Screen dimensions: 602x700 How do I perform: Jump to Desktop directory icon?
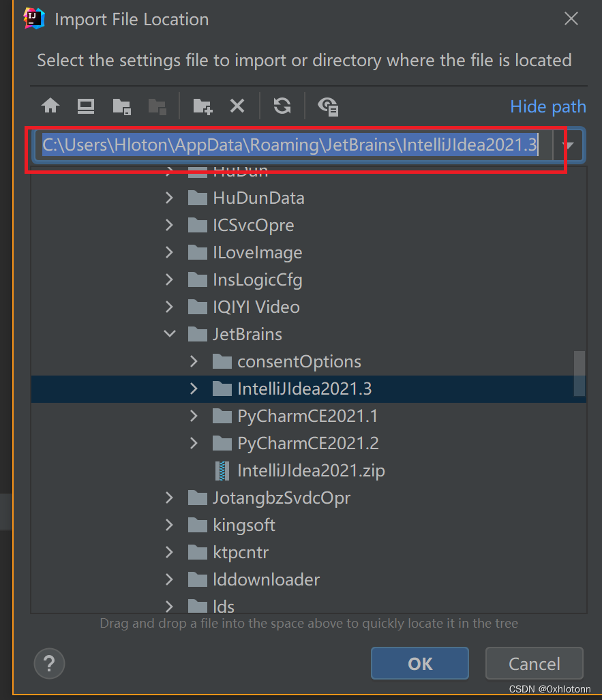point(86,106)
